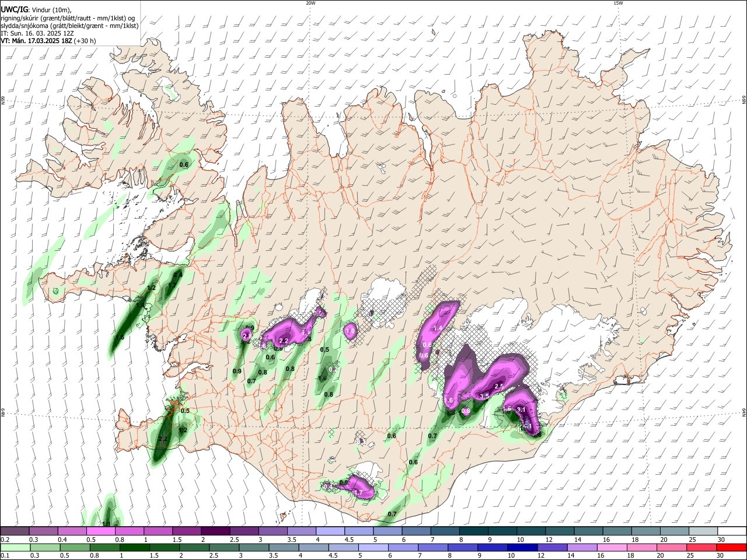Click the '2.4' precipitation value on the map
This screenshot has height=560, width=747.
pos(178,274)
